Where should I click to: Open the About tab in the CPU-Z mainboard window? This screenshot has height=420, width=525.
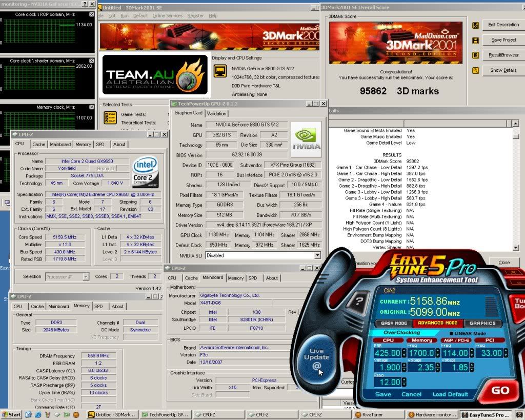pyautogui.click(x=272, y=278)
